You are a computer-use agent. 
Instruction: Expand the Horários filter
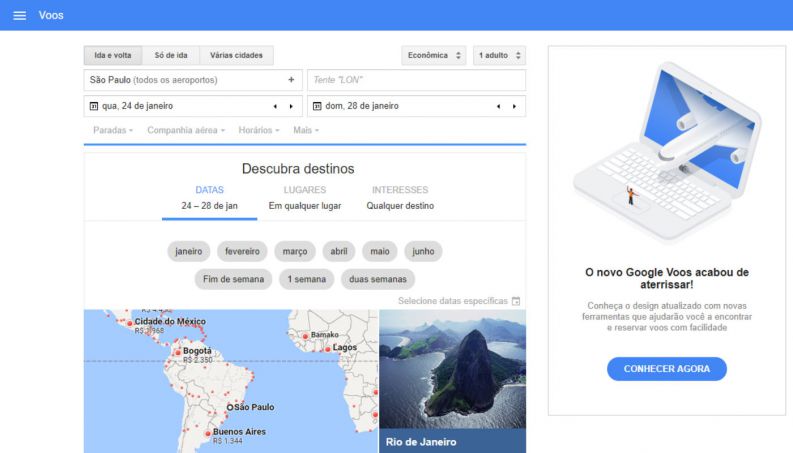(x=258, y=130)
